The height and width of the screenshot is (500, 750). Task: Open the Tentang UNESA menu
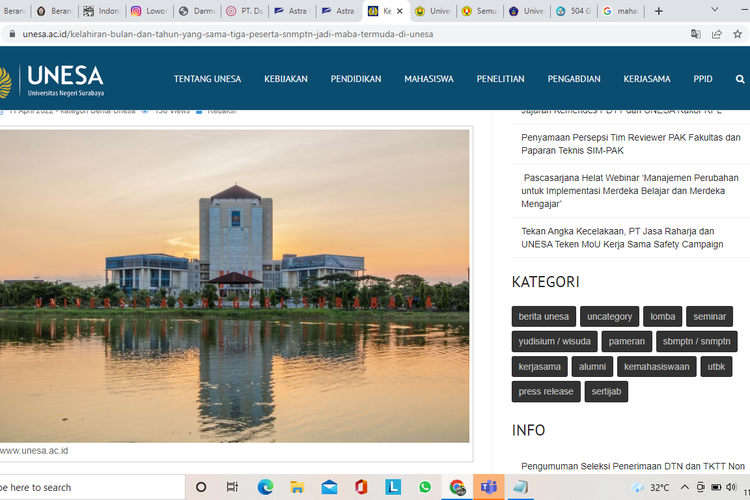(x=207, y=78)
